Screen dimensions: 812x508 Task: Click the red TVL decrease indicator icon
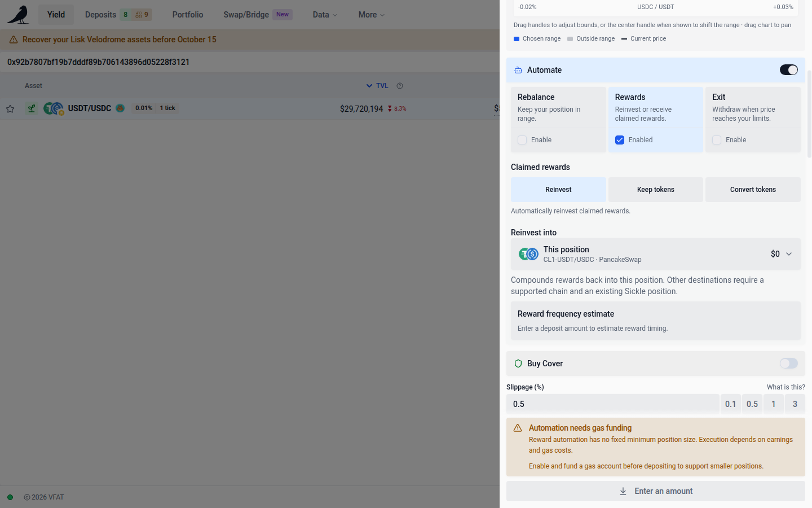pyautogui.click(x=390, y=108)
